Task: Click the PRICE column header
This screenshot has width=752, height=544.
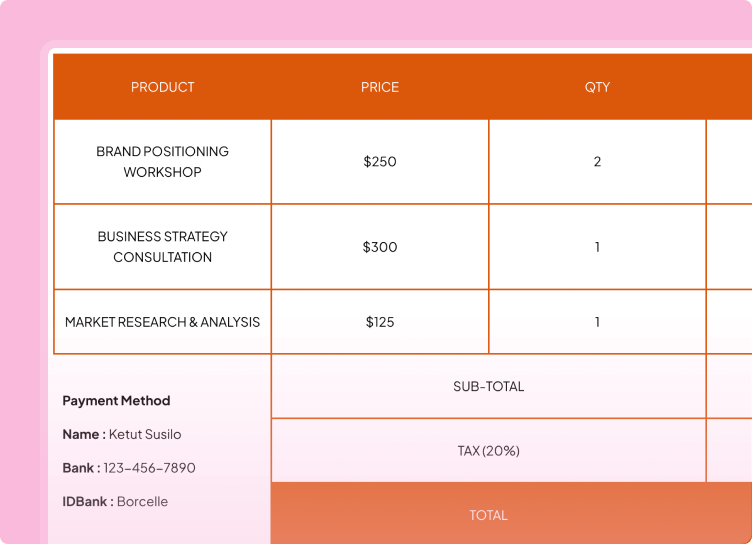Action: [380, 87]
